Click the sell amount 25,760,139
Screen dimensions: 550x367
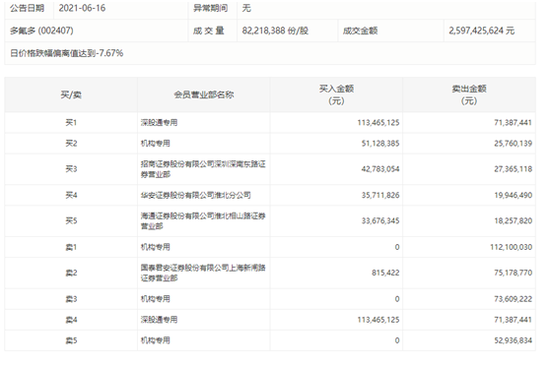[x=513, y=143]
